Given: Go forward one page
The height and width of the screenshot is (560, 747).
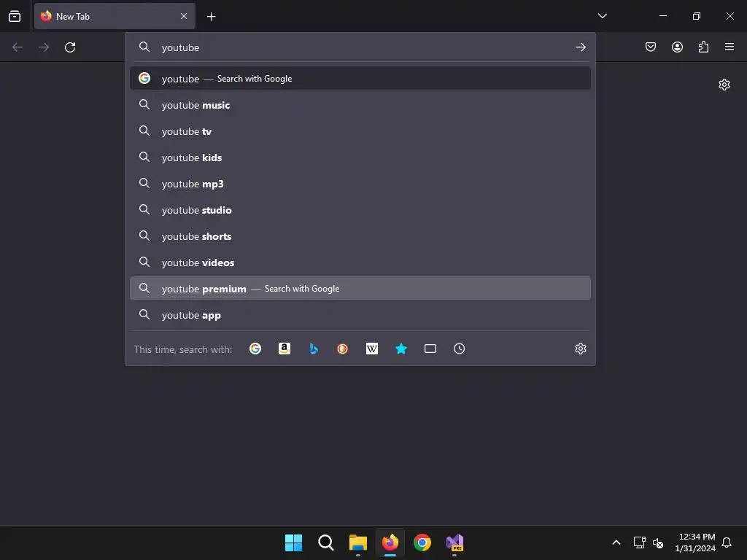Looking at the screenshot, I should 44,47.
